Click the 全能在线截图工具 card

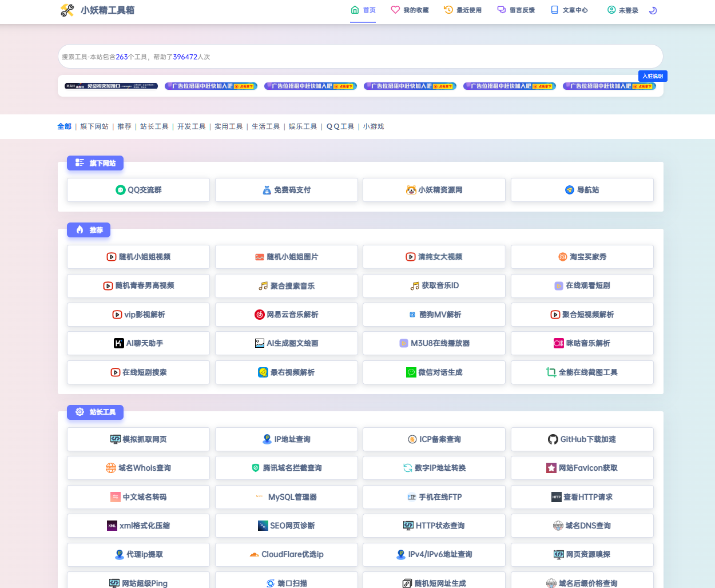(582, 372)
